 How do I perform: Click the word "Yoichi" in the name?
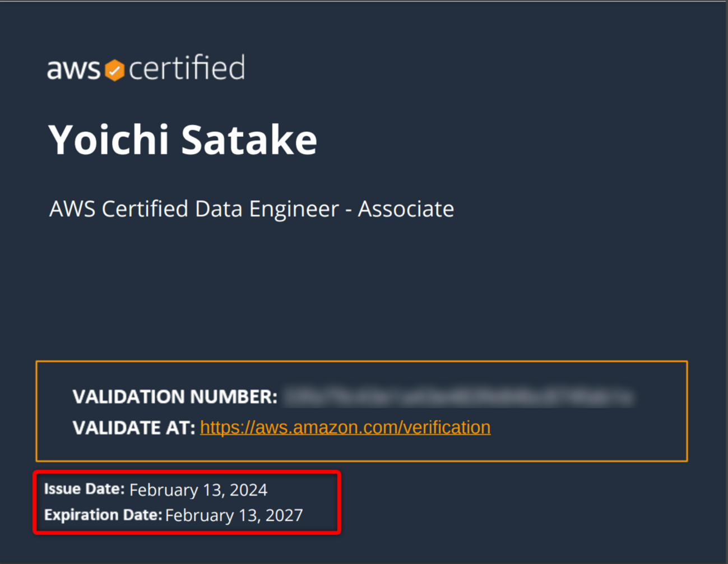pyautogui.click(x=109, y=140)
